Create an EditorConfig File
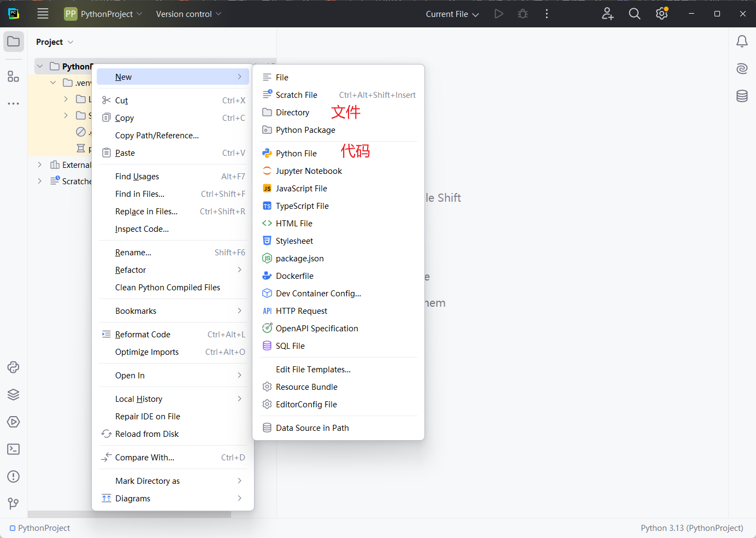 339,405
